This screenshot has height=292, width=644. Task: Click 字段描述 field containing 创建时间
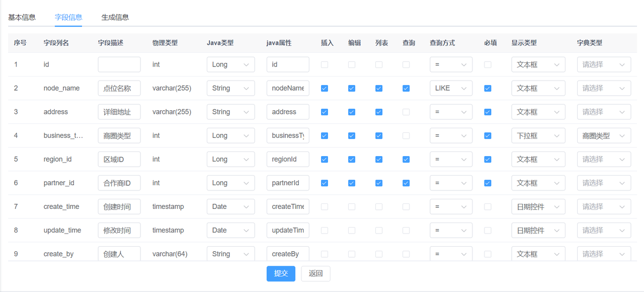(119, 206)
